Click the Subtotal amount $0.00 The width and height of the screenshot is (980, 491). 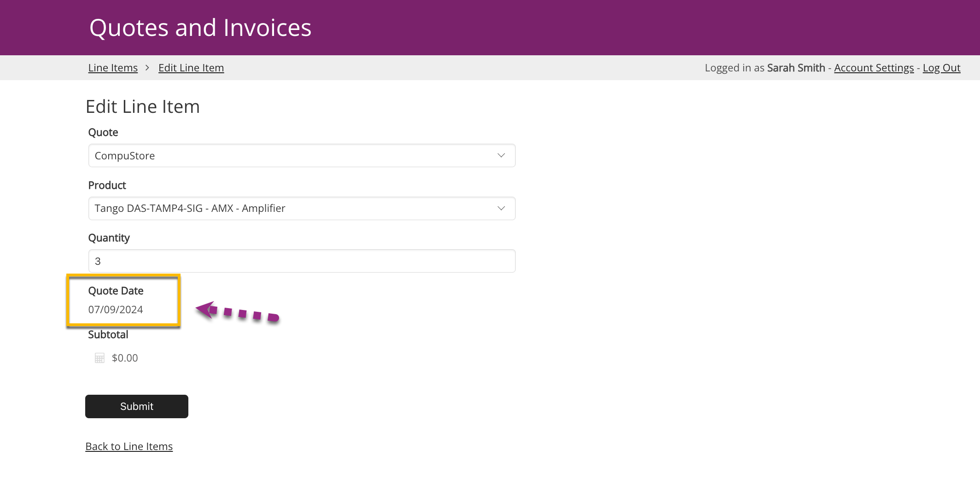point(125,358)
